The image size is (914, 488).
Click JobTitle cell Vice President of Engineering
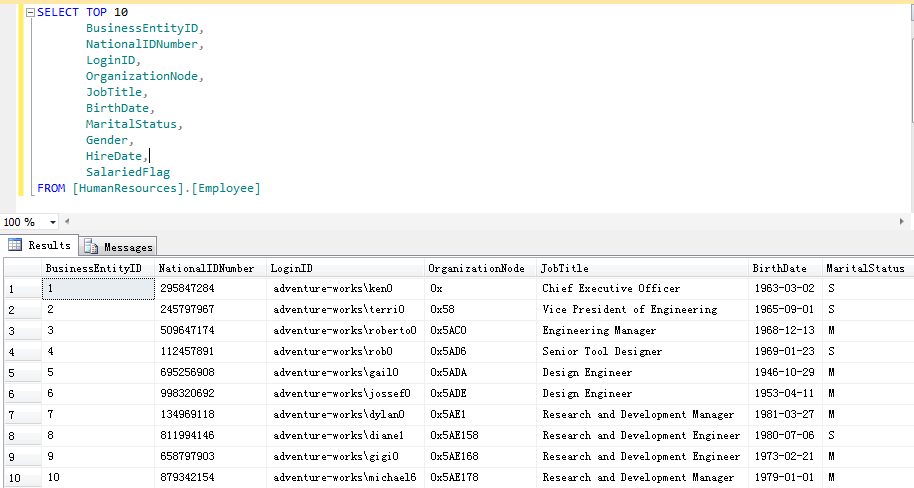coord(642,310)
